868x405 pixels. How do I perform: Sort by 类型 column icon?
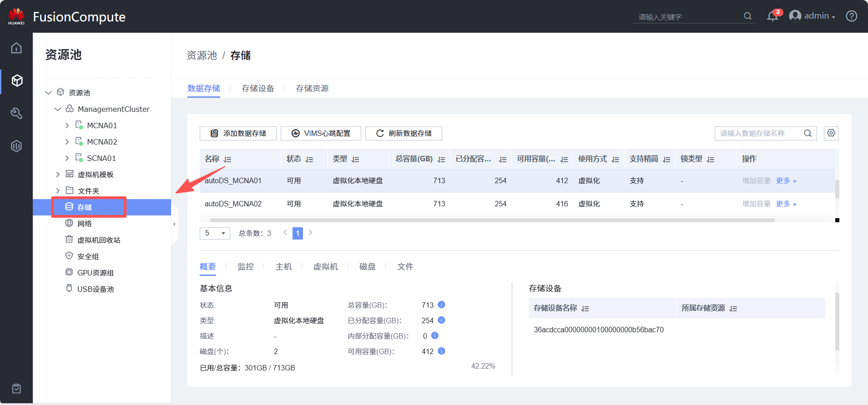point(355,160)
